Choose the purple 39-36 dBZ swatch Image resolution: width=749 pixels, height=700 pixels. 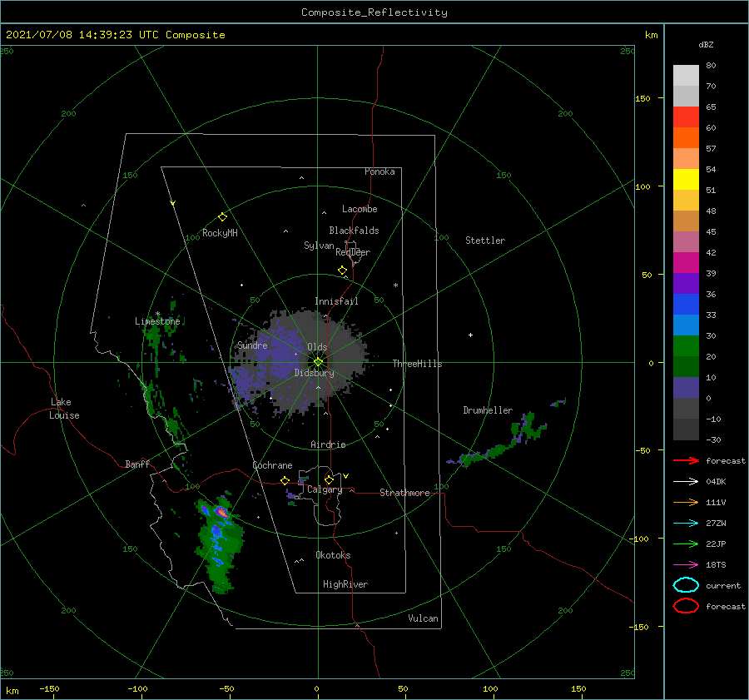(686, 284)
